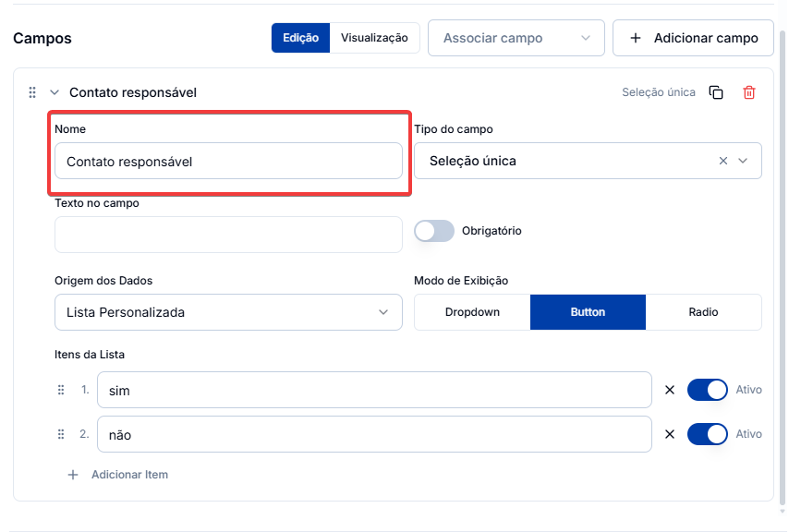Expand the Tipo do campo dropdown arrow
Image resolution: width=801 pixels, height=532 pixels.
click(743, 161)
